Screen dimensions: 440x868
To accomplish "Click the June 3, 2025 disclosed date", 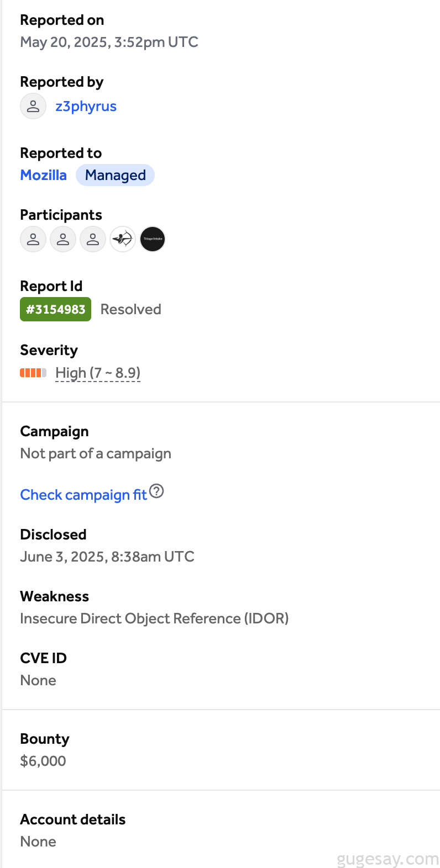I will [107, 557].
